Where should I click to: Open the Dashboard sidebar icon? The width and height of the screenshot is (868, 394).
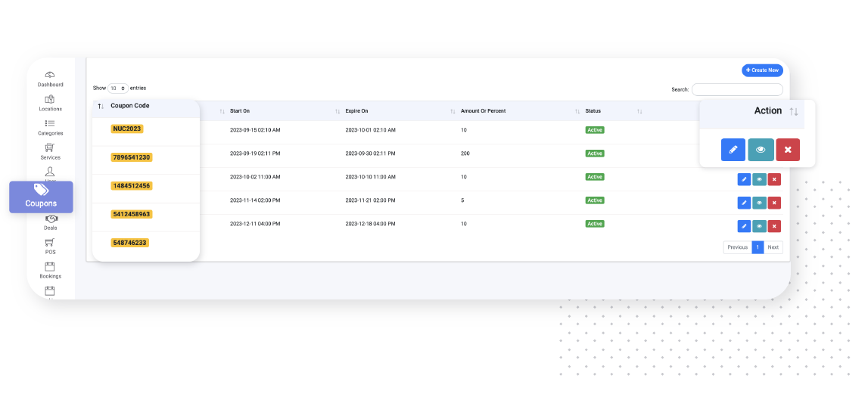click(x=50, y=79)
